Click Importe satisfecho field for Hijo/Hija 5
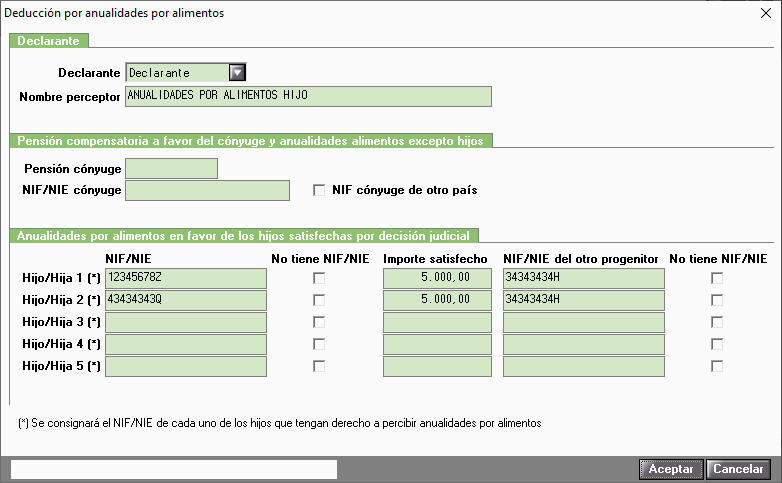This screenshot has width=782, height=483. tap(437, 366)
